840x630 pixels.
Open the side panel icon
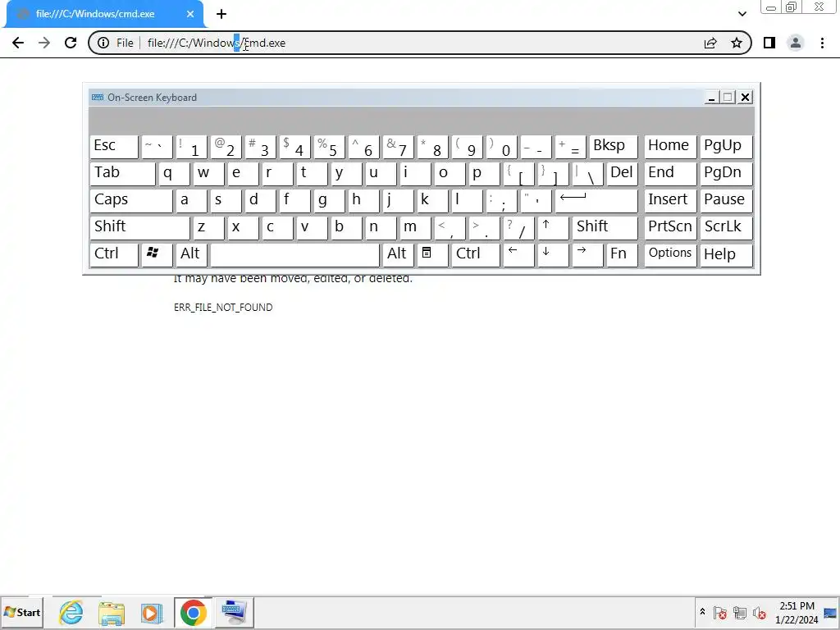[769, 43]
